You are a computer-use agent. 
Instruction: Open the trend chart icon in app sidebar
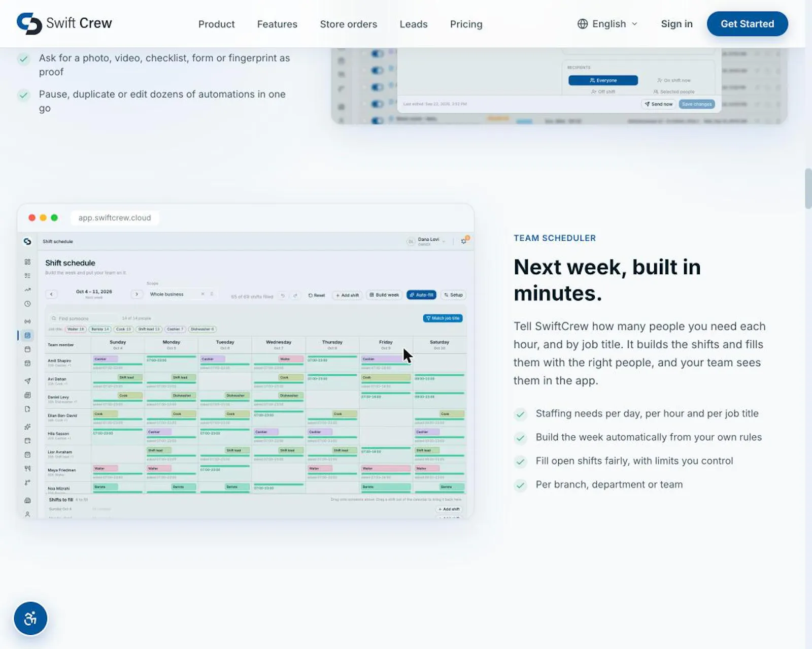tap(27, 290)
